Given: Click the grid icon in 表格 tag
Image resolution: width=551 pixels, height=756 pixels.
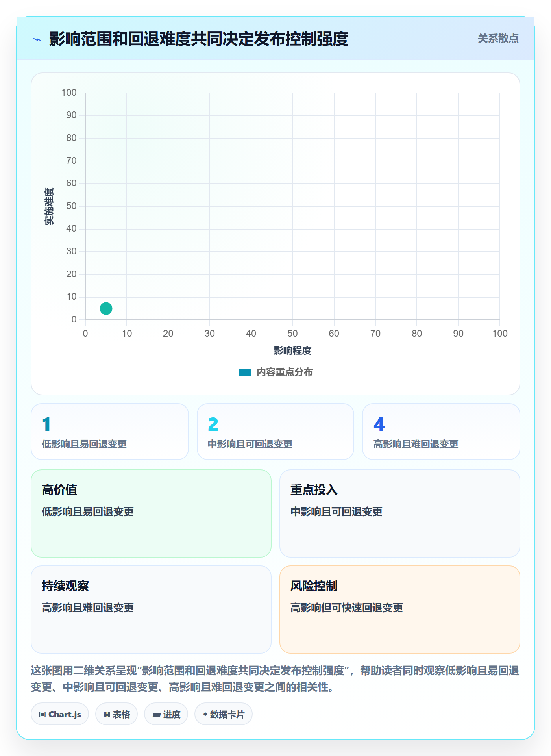Looking at the screenshot, I should pyautogui.click(x=107, y=715).
